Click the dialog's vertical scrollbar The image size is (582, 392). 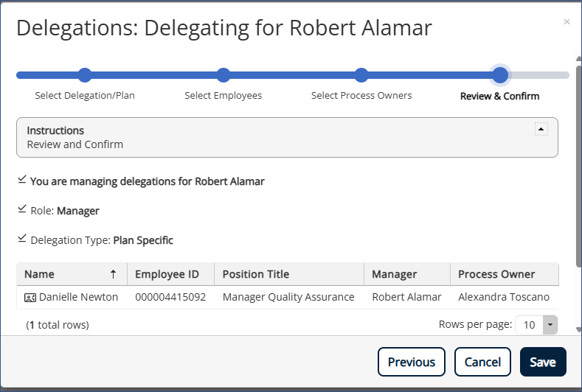(x=578, y=166)
